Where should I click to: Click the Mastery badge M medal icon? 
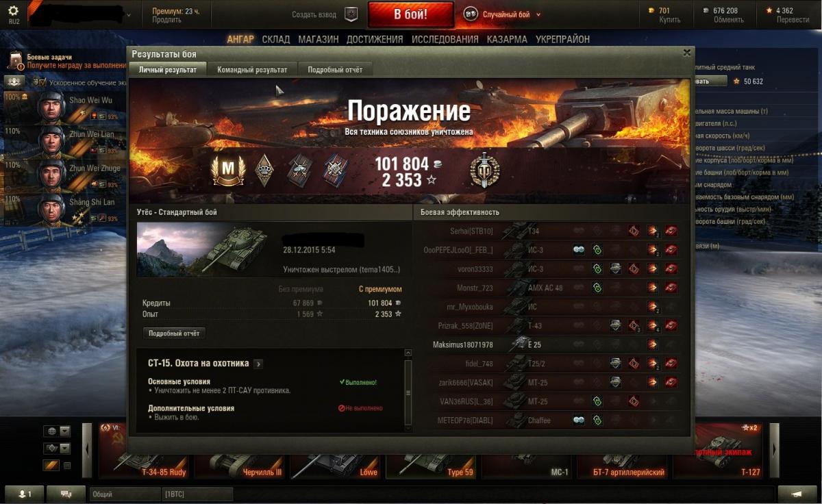[x=228, y=171]
